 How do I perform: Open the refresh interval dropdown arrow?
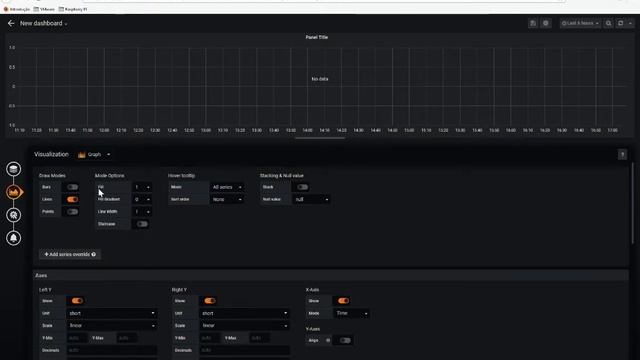click(x=630, y=23)
